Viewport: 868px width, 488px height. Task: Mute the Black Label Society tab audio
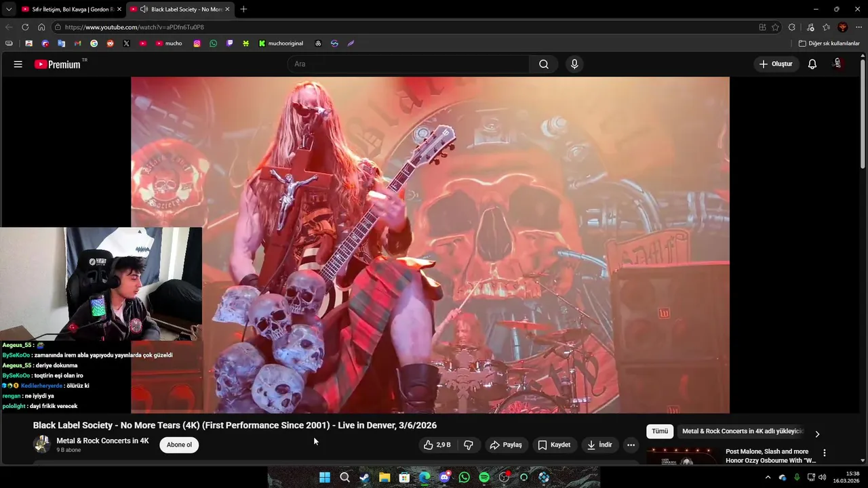pyautogui.click(x=143, y=9)
